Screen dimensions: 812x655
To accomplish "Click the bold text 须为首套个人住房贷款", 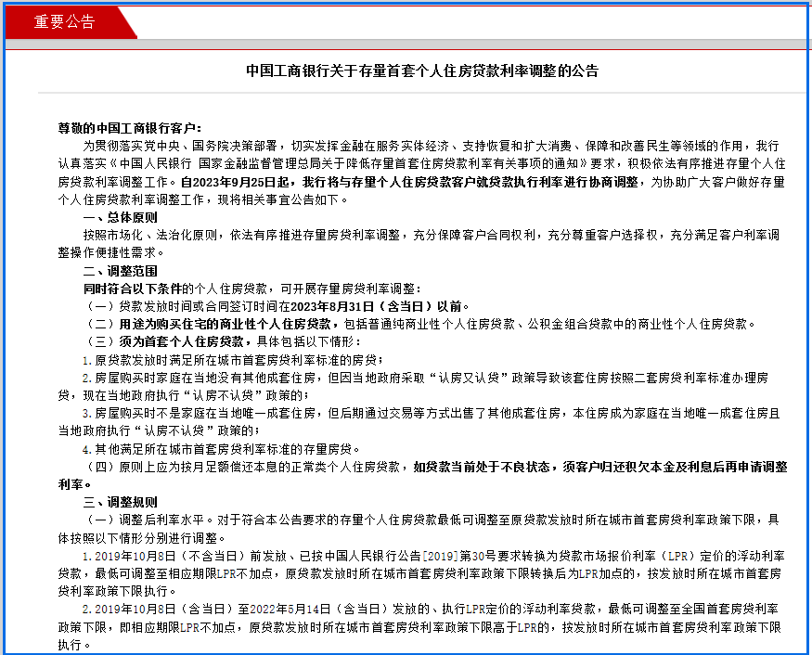I will coord(181,341).
